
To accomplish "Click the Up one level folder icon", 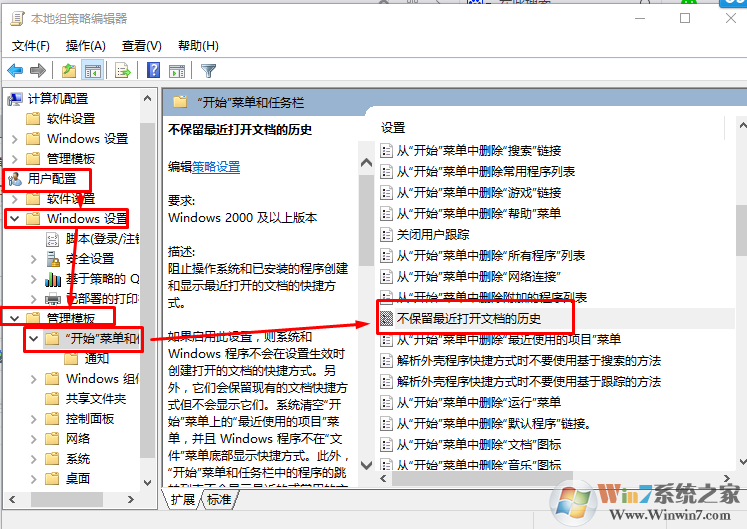I will [69, 71].
